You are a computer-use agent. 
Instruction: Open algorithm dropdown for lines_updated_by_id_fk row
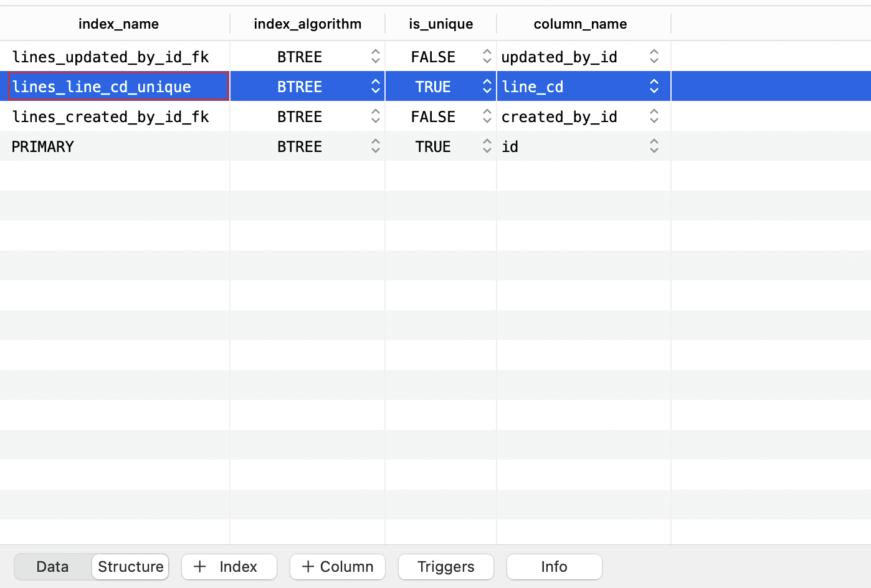tap(375, 57)
